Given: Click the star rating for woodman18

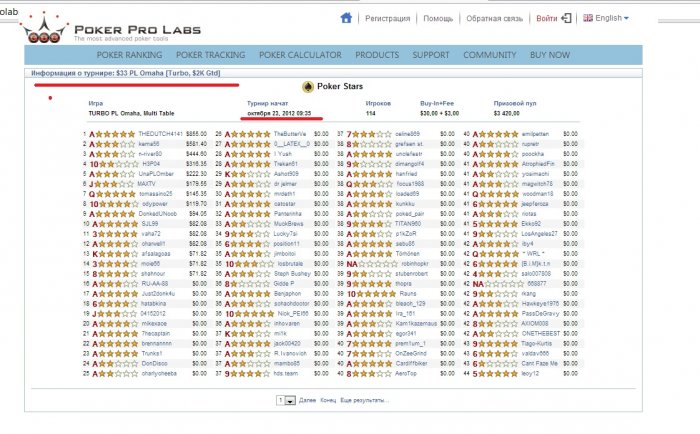Looking at the screenshot, I should click(x=499, y=194).
